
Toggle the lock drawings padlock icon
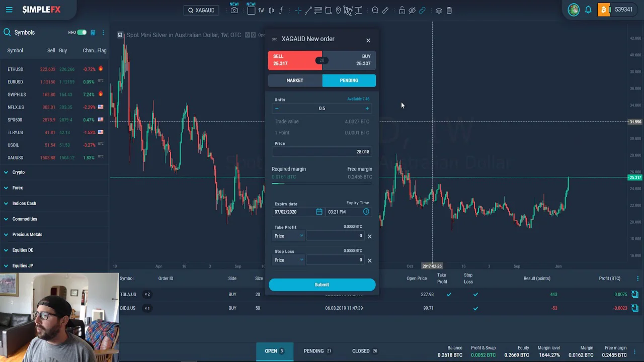coord(402,11)
